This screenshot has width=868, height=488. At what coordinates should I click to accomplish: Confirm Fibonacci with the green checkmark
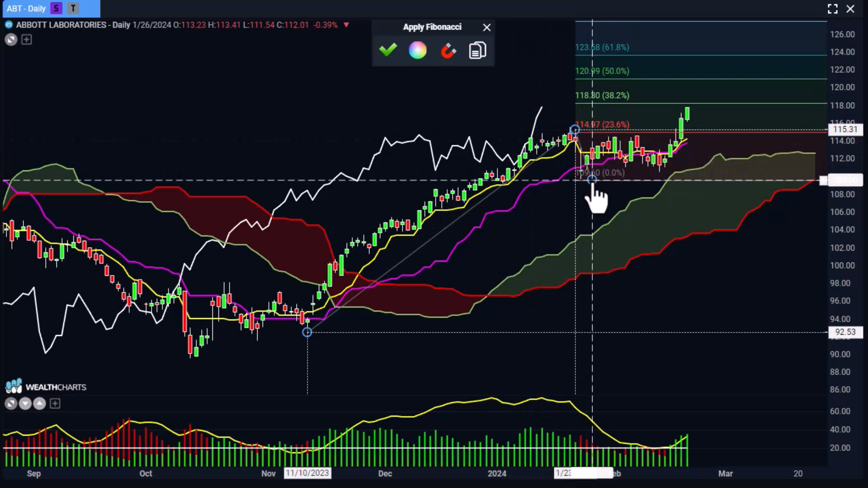pos(388,50)
